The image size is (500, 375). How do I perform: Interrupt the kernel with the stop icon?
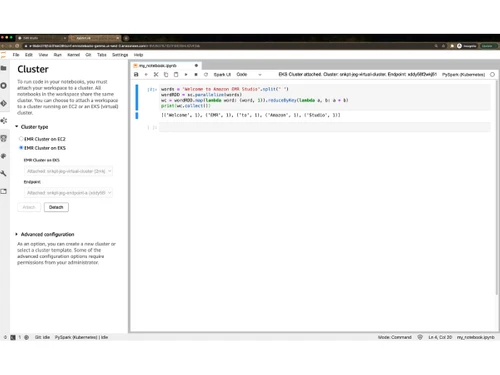pos(196,75)
